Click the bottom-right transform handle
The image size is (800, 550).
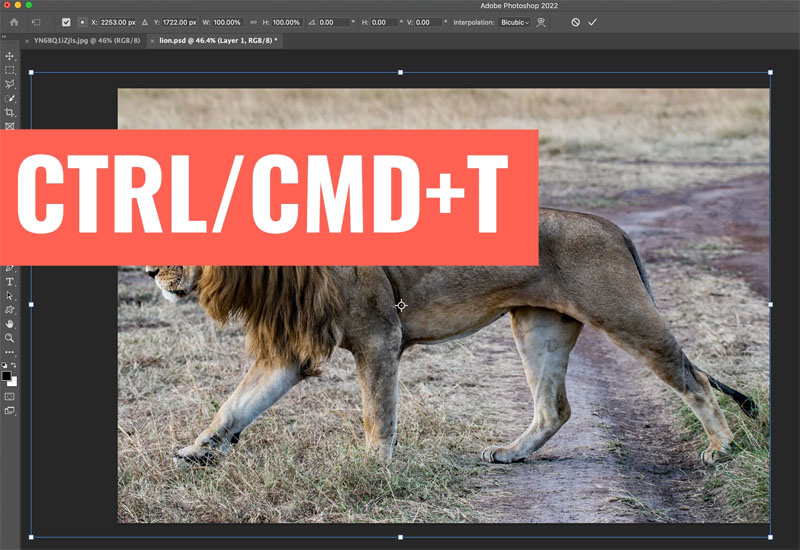770,537
